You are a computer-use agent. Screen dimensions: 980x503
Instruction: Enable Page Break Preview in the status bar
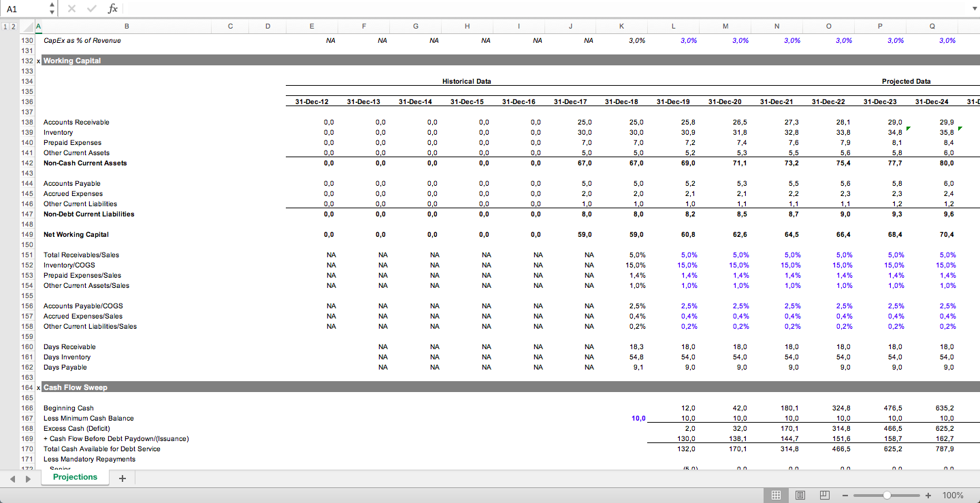coord(824,495)
